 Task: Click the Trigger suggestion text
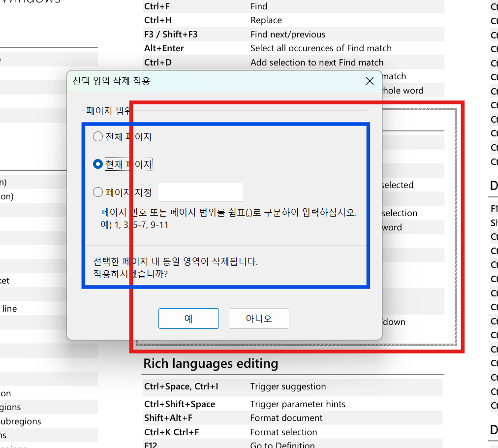coord(288,386)
